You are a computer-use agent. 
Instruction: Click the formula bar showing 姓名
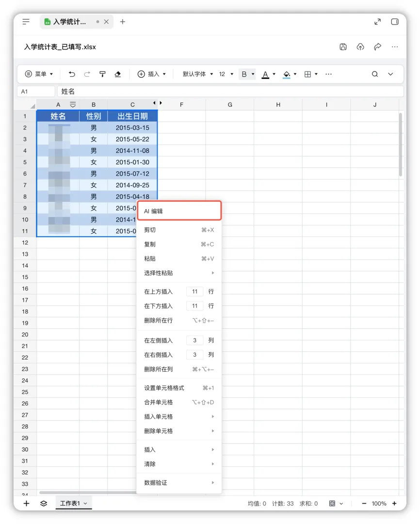[230, 91]
